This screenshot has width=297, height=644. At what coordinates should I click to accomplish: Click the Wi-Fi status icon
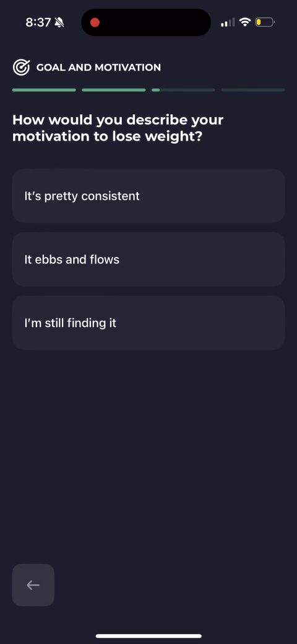[x=245, y=22]
